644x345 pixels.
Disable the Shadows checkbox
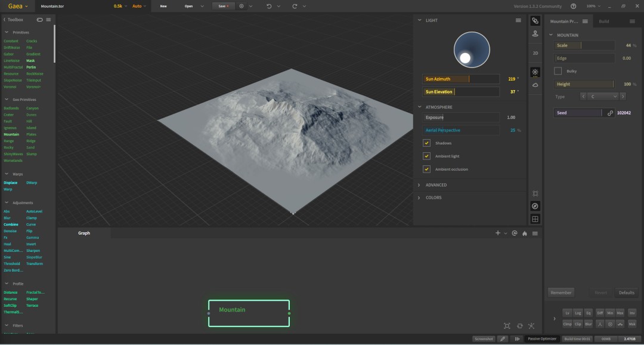click(427, 143)
